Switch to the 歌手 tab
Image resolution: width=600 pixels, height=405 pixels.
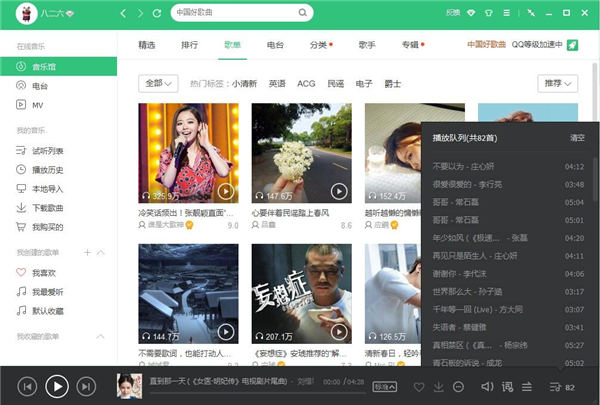point(367,45)
